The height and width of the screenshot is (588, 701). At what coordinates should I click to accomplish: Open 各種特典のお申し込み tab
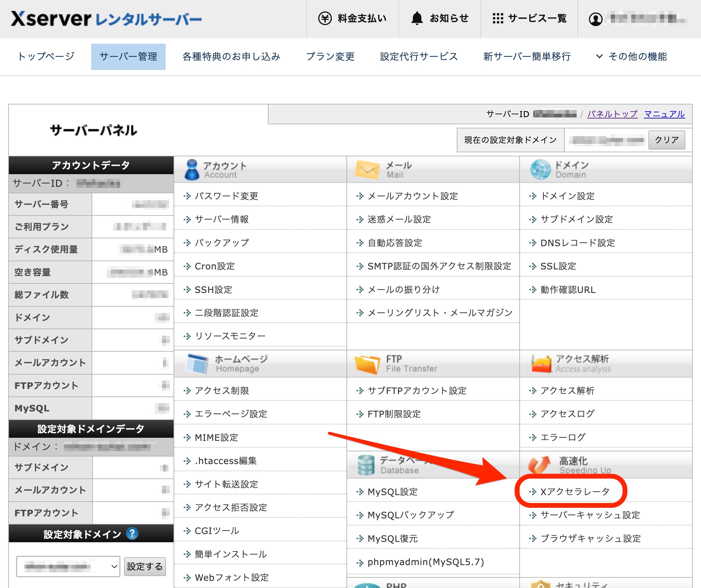(x=231, y=57)
